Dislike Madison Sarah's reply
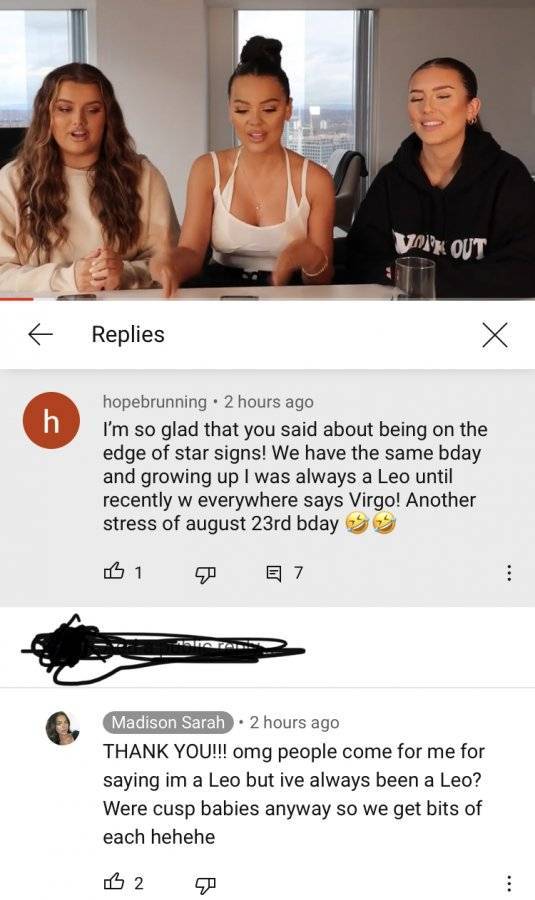Image resolution: width=535 pixels, height=900 pixels. (206, 883)
